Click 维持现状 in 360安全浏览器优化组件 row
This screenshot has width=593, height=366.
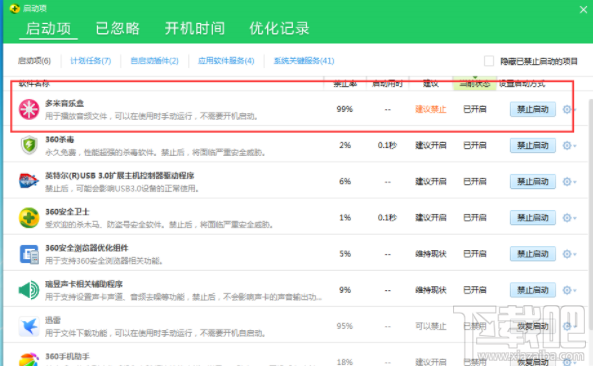431,254
